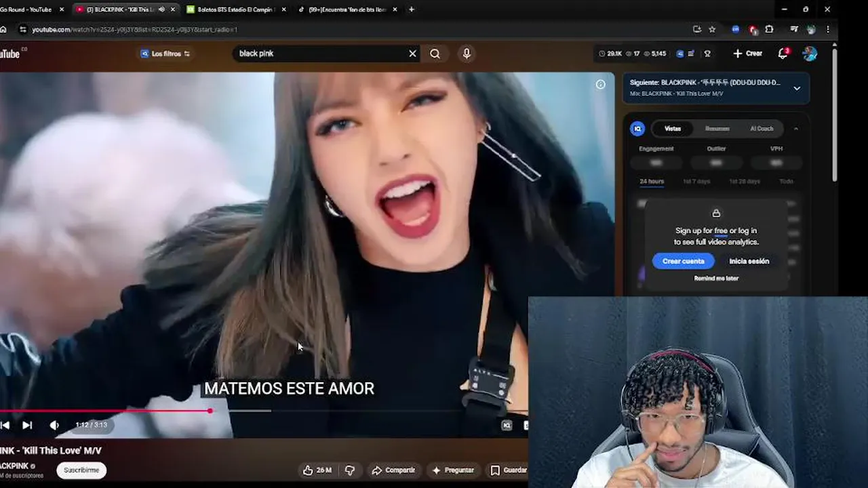Image resolution: width=868 pixels, height=488 pixels.
Task: Open the account avatar menu
Action: click(810, 54)
